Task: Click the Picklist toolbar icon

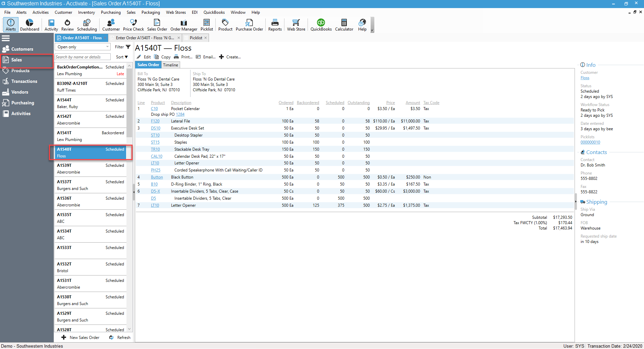Action: pos(207,25)
